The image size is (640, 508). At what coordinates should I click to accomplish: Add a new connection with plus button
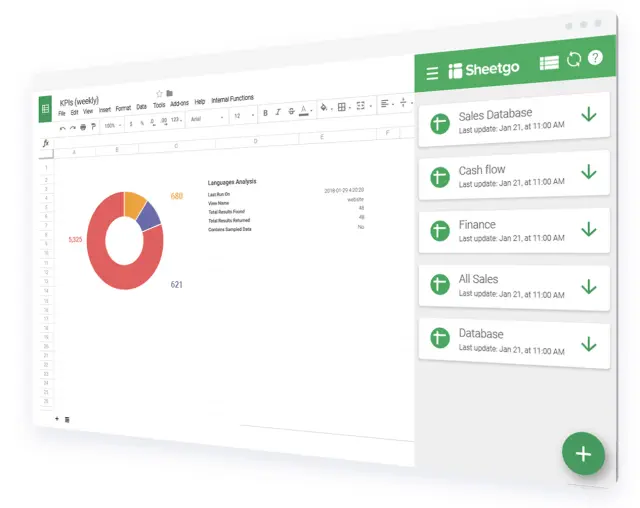[583, 454]
